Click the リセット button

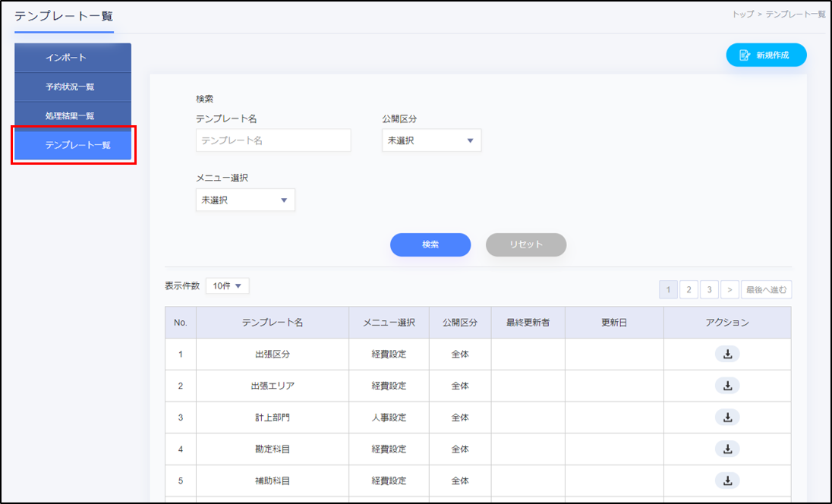click(x=526, y=244)
